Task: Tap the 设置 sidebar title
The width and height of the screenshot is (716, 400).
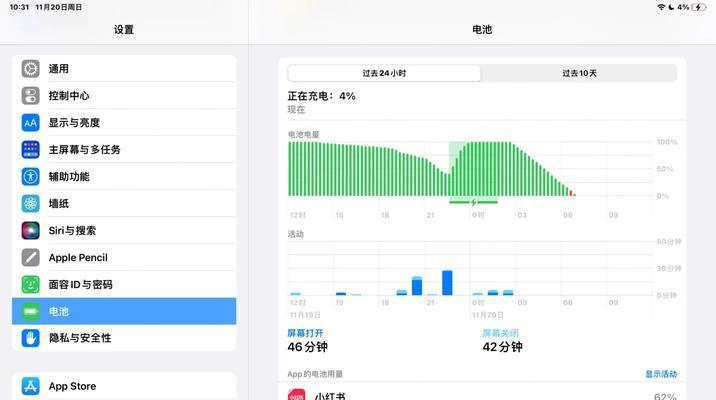Action: 124,30
